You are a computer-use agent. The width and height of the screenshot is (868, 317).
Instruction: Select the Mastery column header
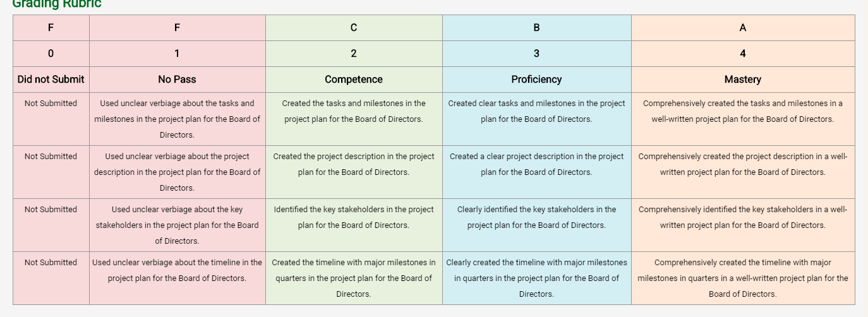[743, 80]
